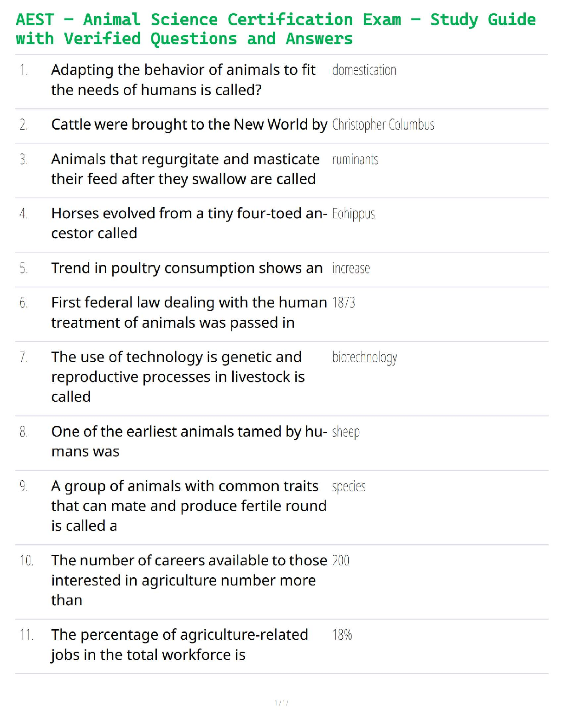The width and height of the screenshot is (563, 728).
Task: Click the answer "biotechnology"
Action: pyautogui.click(x=364, y=358)
